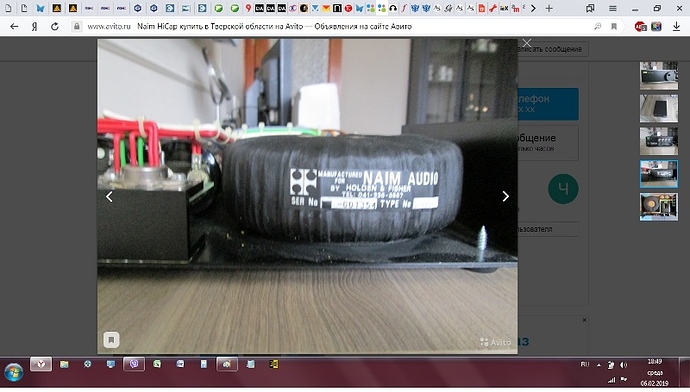Open the first thumbnail of the amplifier front
Image resolution: width=690 pixels, height=392 pixels.
pos(659,76)
